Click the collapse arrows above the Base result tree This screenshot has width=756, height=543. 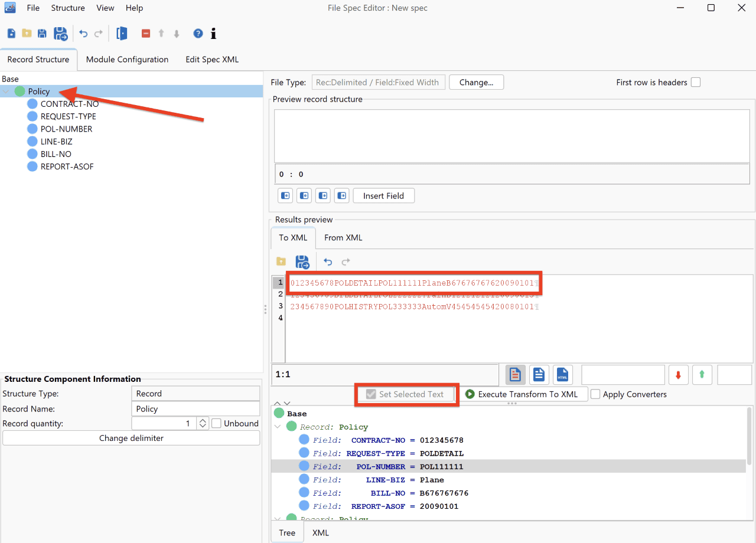[282, 404]
